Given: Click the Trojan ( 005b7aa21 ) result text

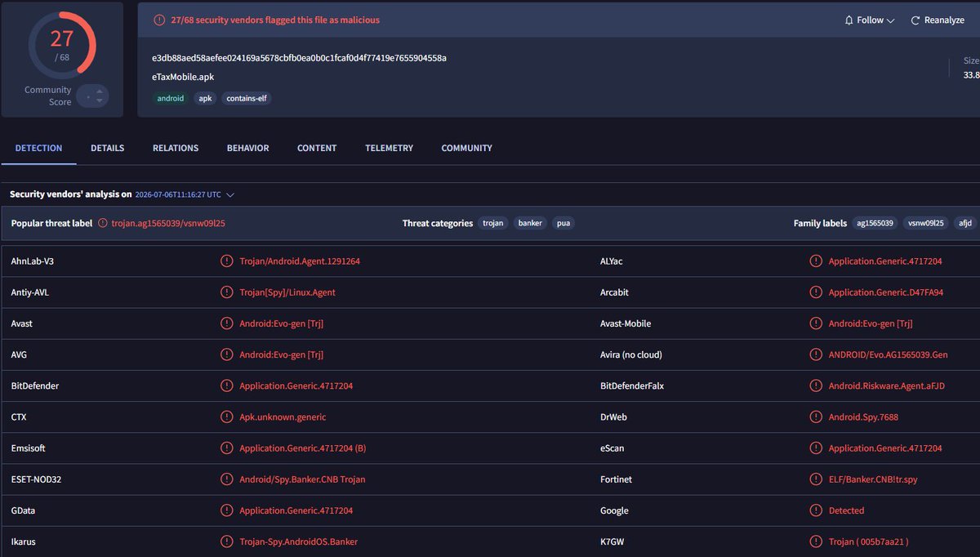Looking at the screenshot, I should [869, 541].
